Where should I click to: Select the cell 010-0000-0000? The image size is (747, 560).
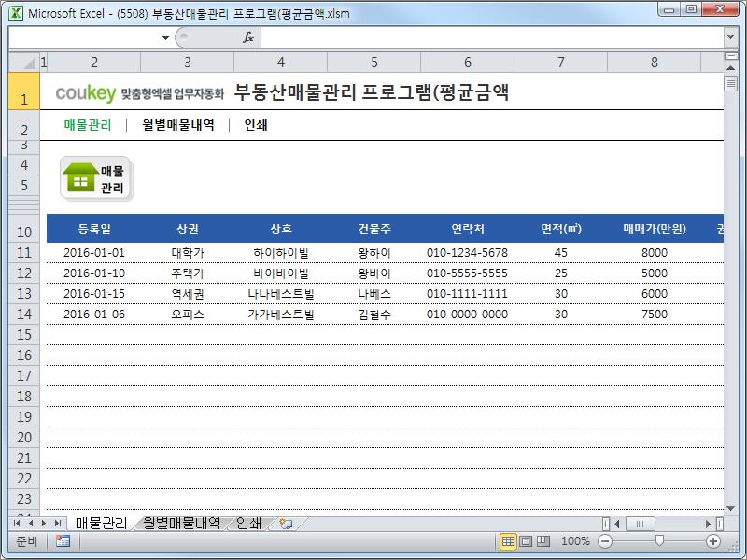point(468,315)
